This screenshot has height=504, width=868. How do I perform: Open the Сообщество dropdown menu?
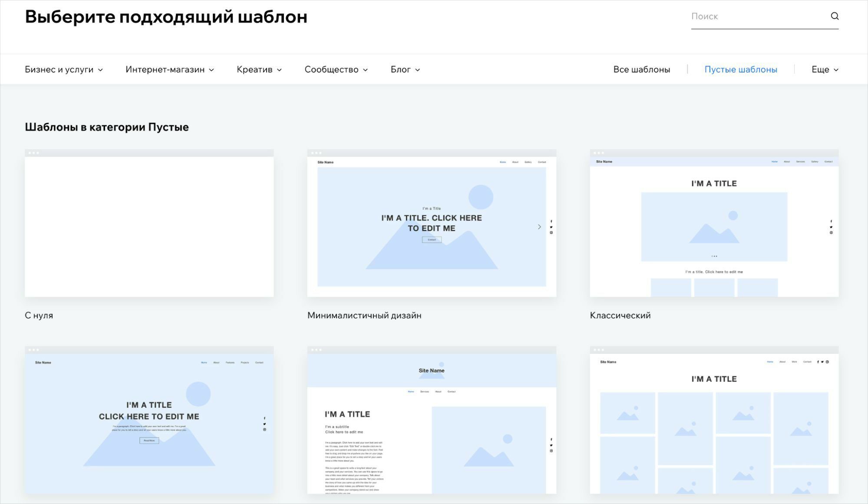point(336,69)
